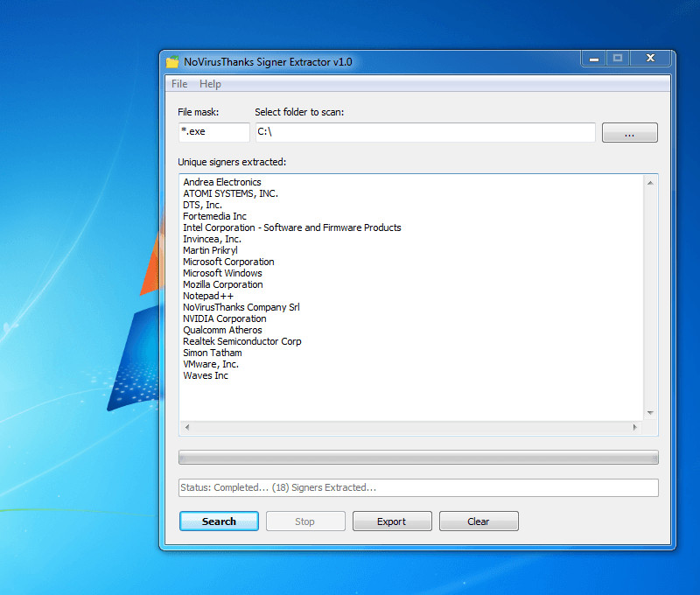Screen dimensions: 700x595
Task: Select 'NoVirusThanks Company Srl' signer entry
Action: pyautogui.click(x=241, y=307)
